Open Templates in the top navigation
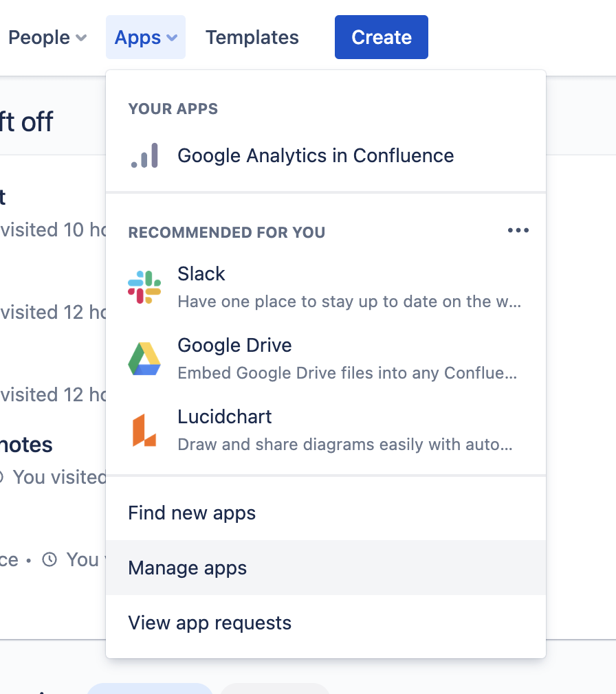The width and height of the screenshot is (616, 694). [252, 38]
